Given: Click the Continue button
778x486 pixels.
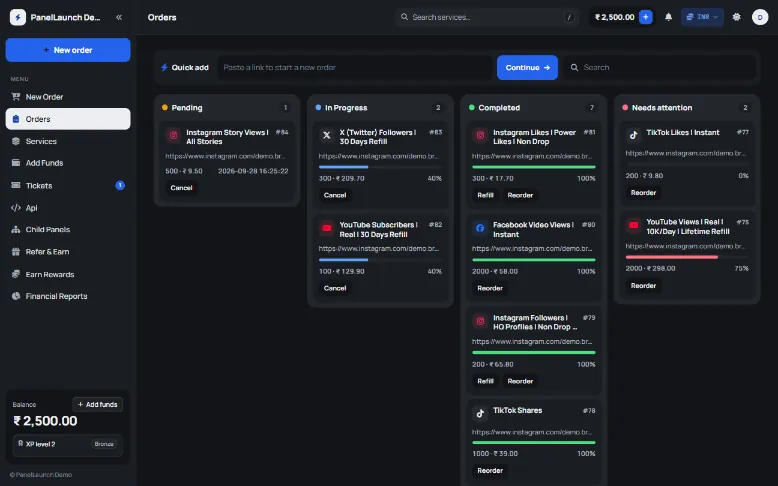Looking at the screenshot, I should pyautogui.click(x=527, y=68).
